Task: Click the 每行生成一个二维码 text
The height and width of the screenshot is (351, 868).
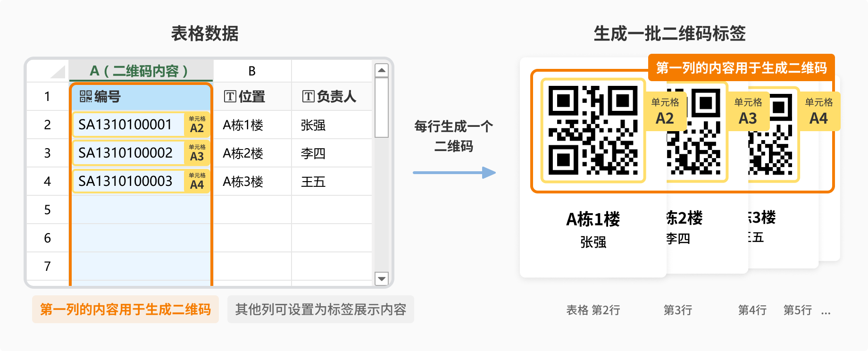Action: click(453, 136)
